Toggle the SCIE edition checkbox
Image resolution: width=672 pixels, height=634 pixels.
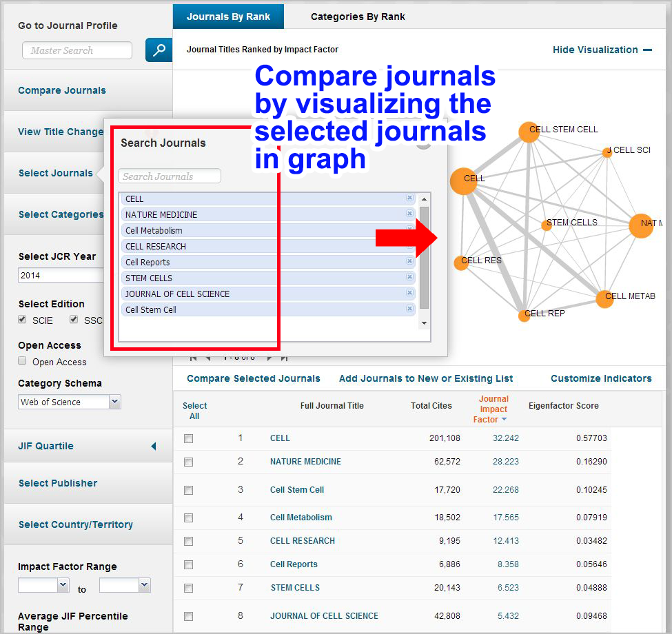(x=23, y=320)
